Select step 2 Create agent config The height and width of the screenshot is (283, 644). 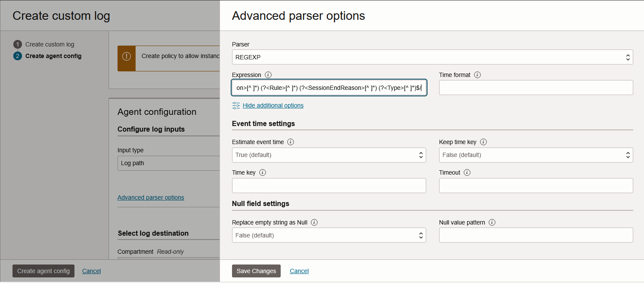coord(53,56)
